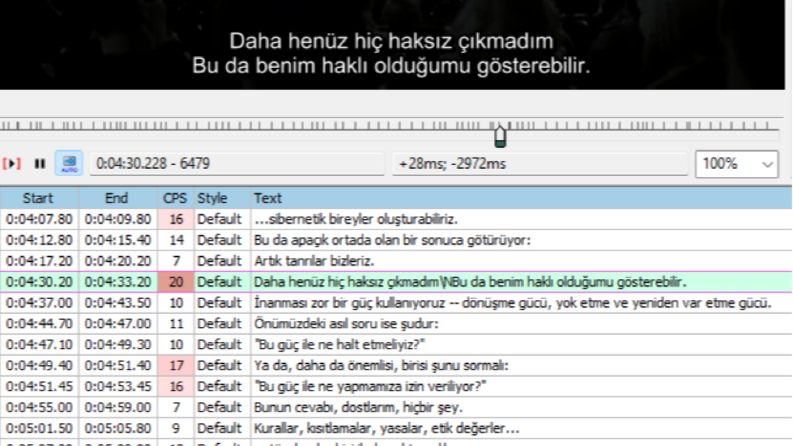Image resolution: width=793 pixels, height=446 pixels.
Task: Select the line '...sibernetik bireyler oluşturabiliriz.'
Action: tap(396, 219)
